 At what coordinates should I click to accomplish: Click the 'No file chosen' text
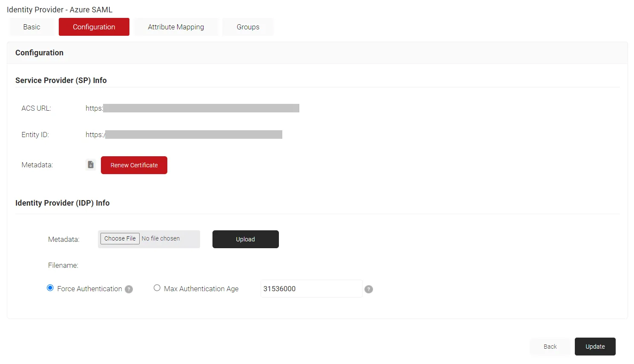161,238
